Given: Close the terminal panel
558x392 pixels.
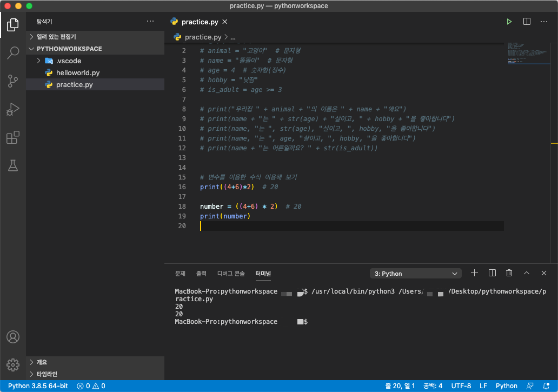Looking at the screenshot, I should 544,273.
